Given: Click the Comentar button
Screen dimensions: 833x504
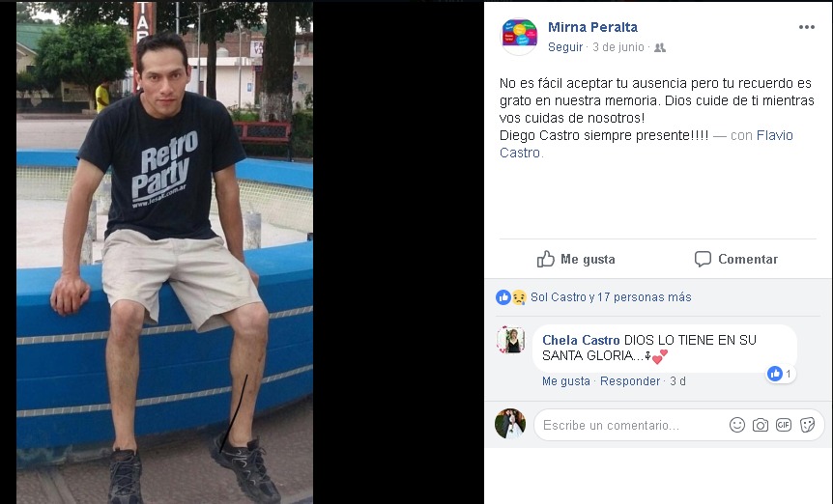Looking at the screenshot, I should point(735,259).
